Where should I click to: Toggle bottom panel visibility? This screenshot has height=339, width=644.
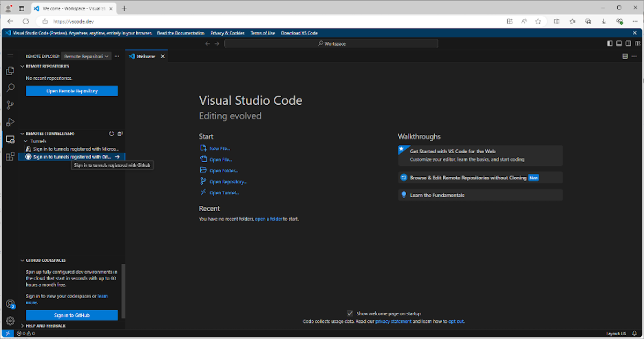click(619, 44)
